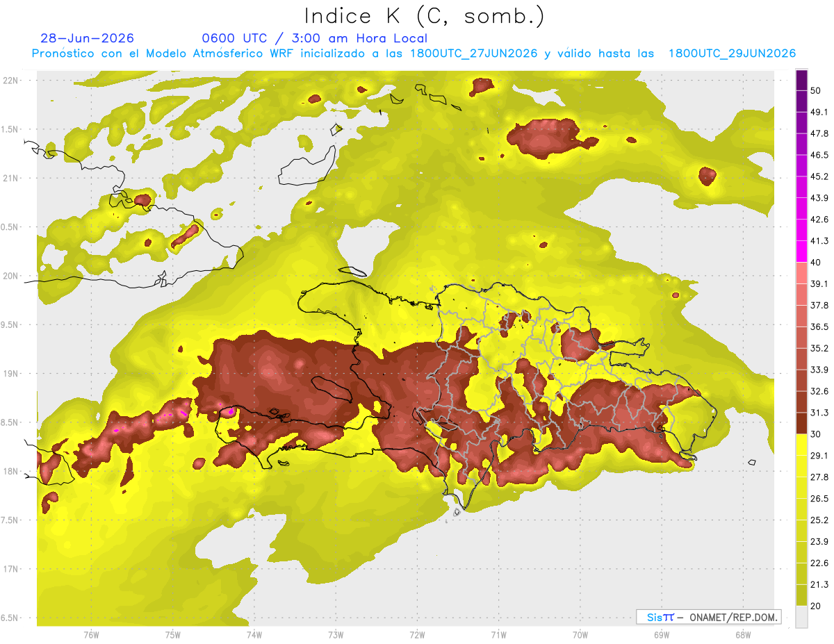Click the 'Indice K (C, somb.)' title

tap(425, 15)
